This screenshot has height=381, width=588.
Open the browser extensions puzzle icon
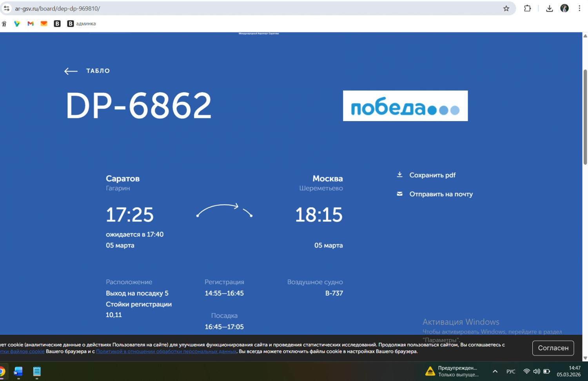click(x=527, y=9)
